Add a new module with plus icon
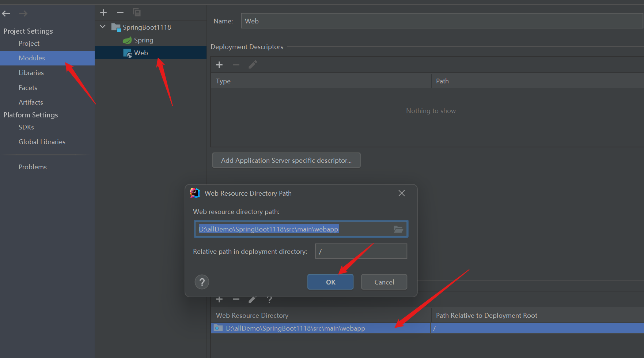Screen dimensions: 644x358 (103, 12)
